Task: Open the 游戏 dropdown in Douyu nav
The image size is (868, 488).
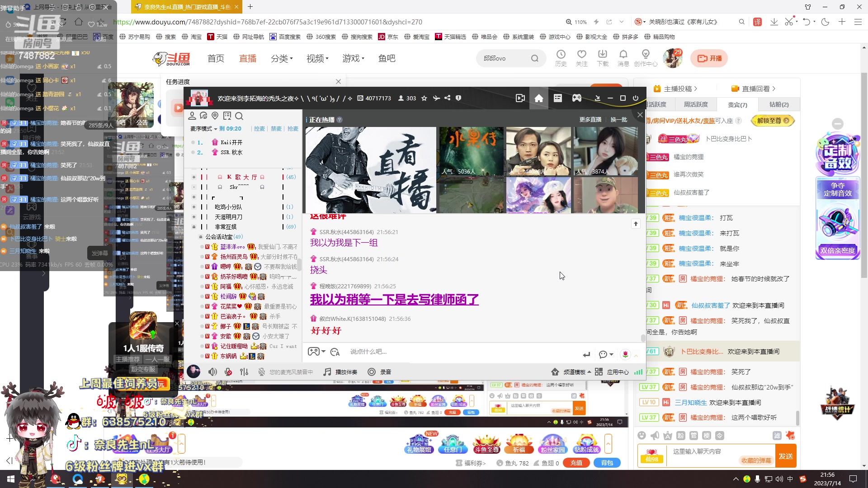Action: (353, 59)
